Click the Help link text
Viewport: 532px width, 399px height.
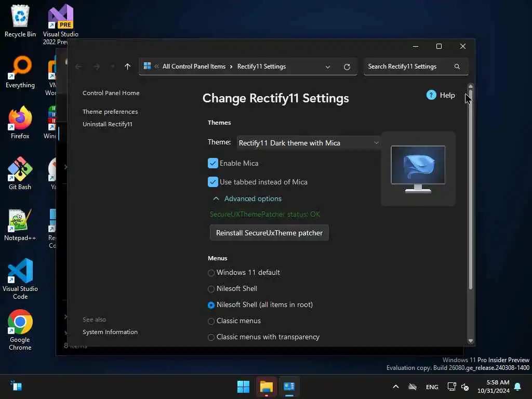(x=447, y=96)
